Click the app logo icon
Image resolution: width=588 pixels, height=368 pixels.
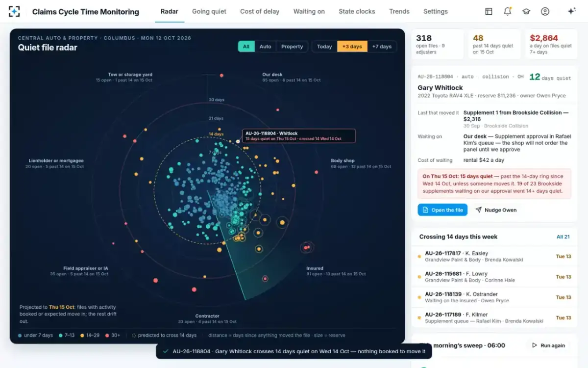[x=15, y=11]
